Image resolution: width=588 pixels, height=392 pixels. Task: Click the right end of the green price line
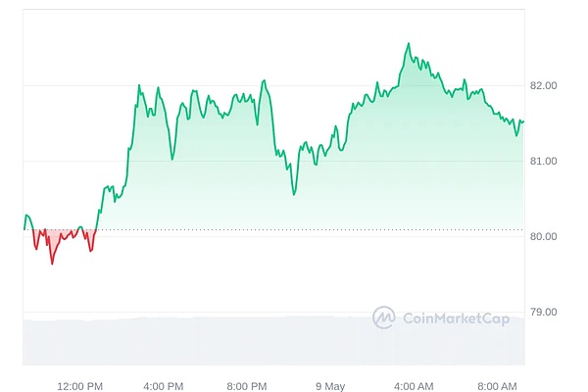point(523,122)
